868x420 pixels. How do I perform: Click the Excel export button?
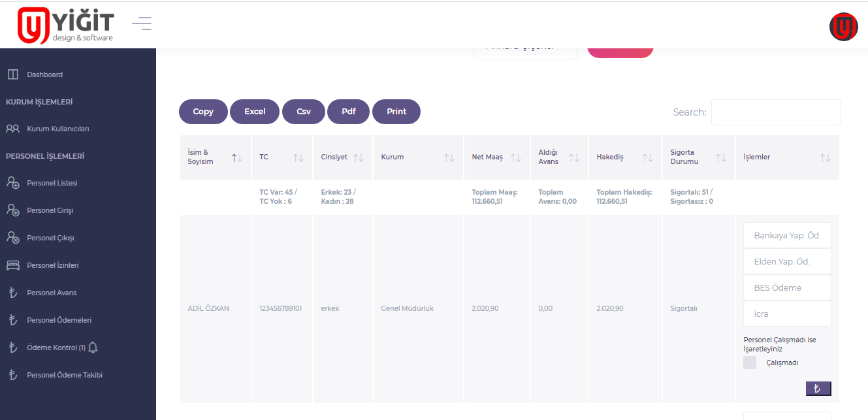[255, 112]
